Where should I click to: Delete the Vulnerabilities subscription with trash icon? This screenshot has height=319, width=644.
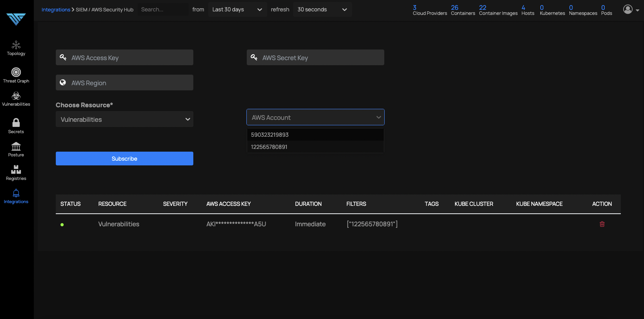[x=602, y=224]
